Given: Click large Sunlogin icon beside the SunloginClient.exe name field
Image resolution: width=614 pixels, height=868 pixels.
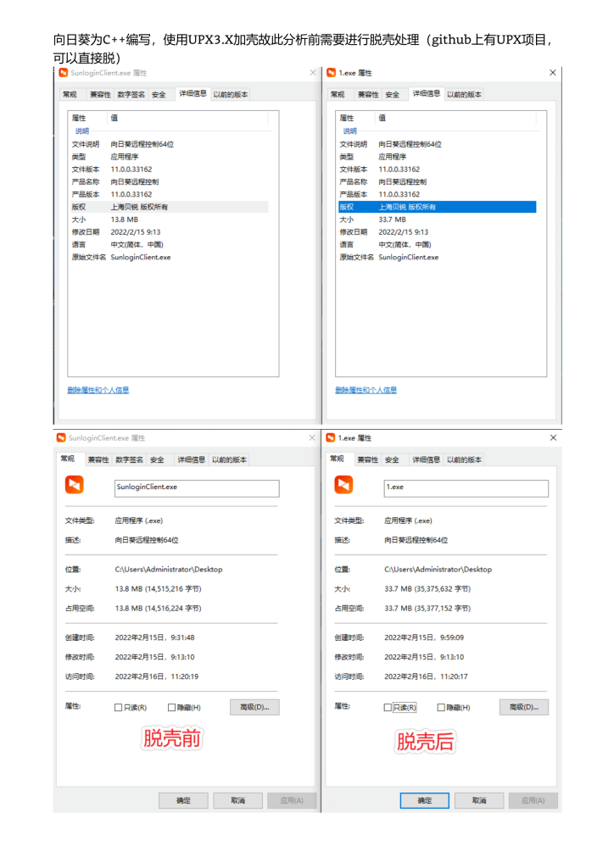Looking at the screenshot, I should coord(74,484).
